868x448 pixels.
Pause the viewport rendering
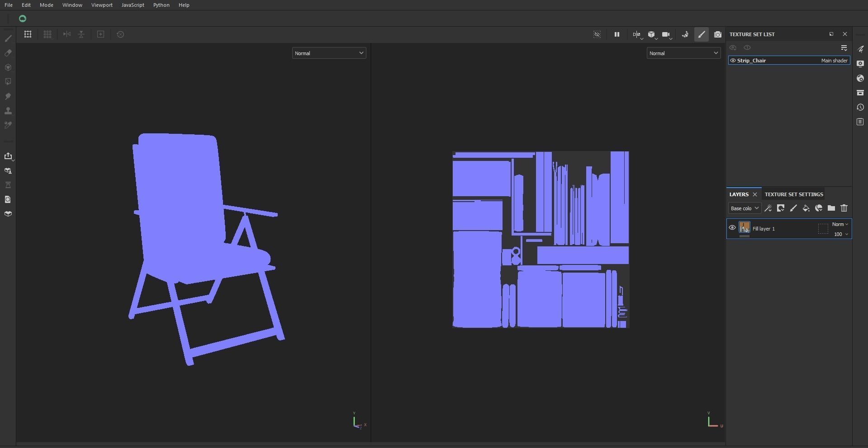(617, 34)
